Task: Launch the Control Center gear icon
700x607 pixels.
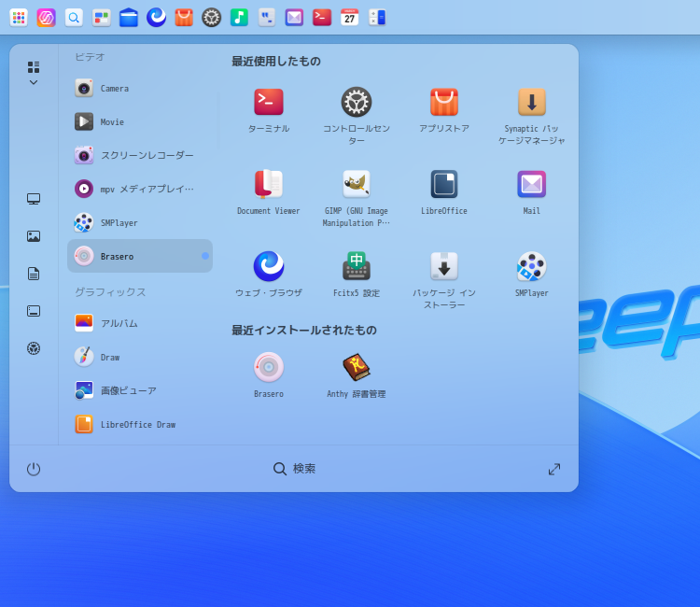Action: [357, 103]
